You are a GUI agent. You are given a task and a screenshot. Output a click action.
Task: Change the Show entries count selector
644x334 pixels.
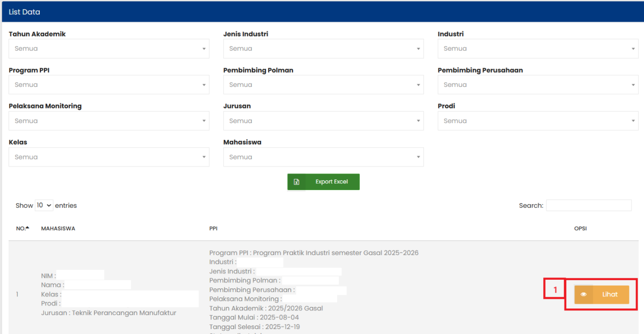(44, 205)
